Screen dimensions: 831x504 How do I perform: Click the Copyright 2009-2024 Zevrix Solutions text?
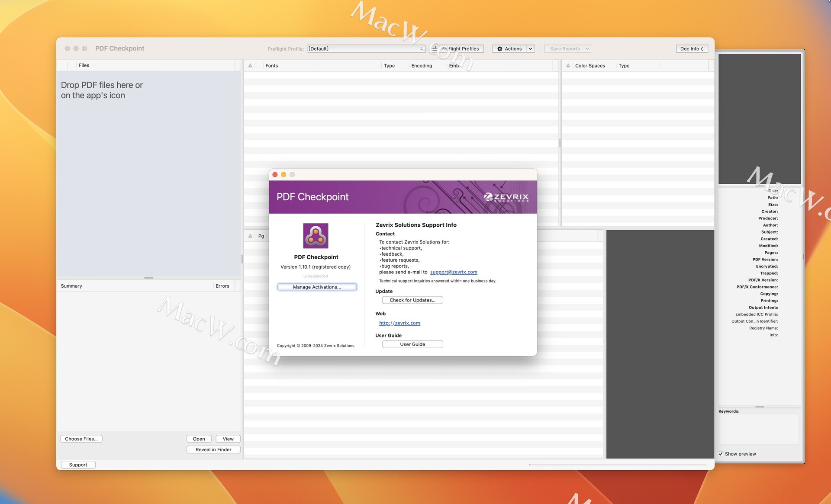pyautogui.click(x=316, y=346)
